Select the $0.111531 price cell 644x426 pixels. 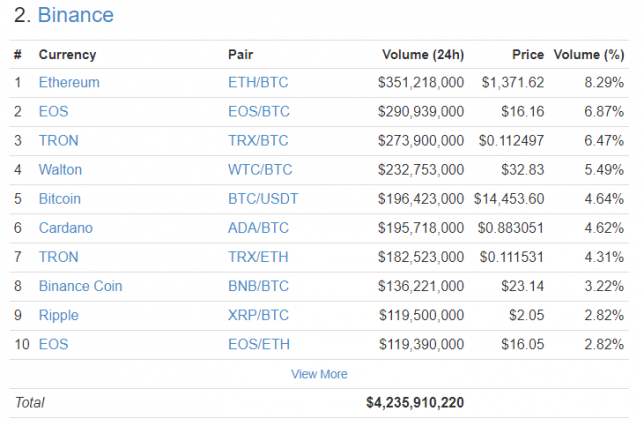512,257
